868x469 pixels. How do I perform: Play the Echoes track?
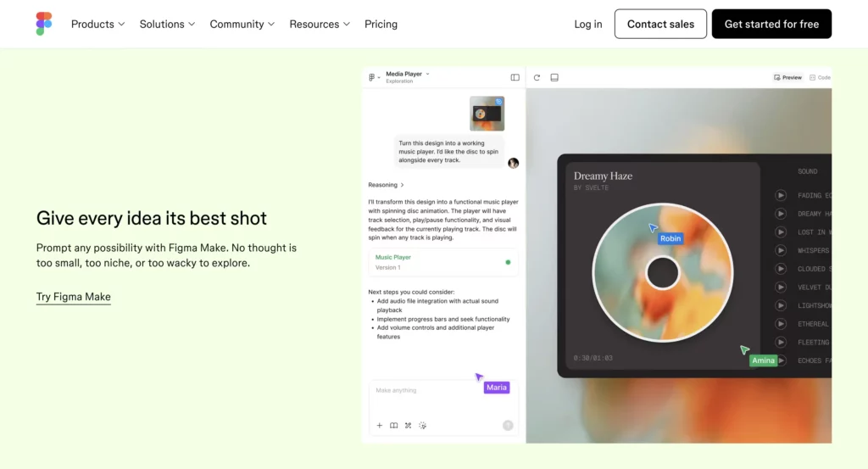click(781, 360)
